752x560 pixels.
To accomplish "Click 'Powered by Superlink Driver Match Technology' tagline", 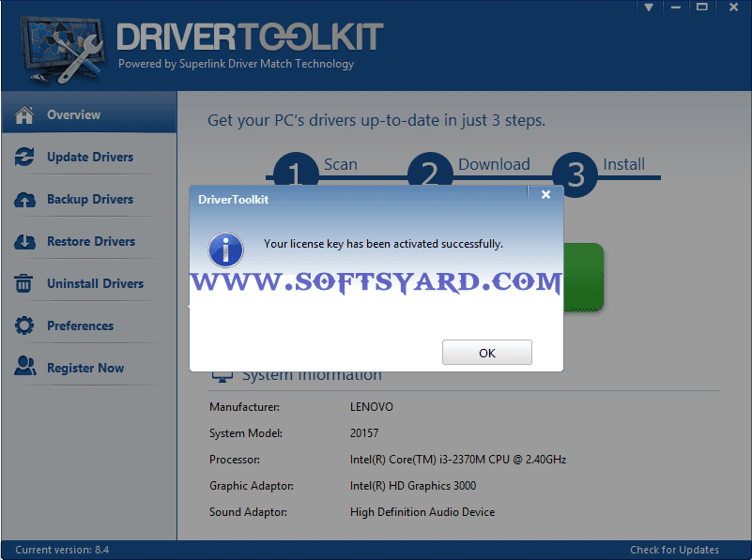I will [x=236, y=64].
